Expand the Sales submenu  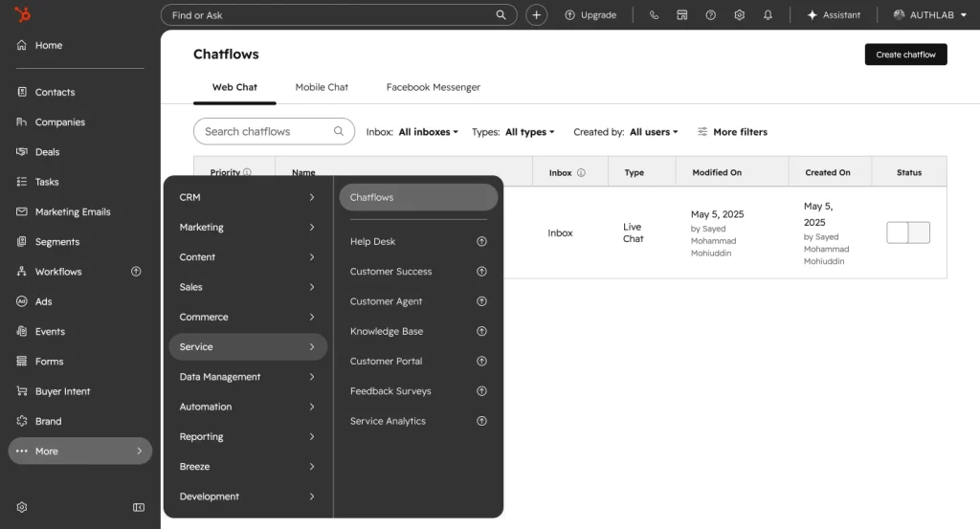[x=248, y=287]
